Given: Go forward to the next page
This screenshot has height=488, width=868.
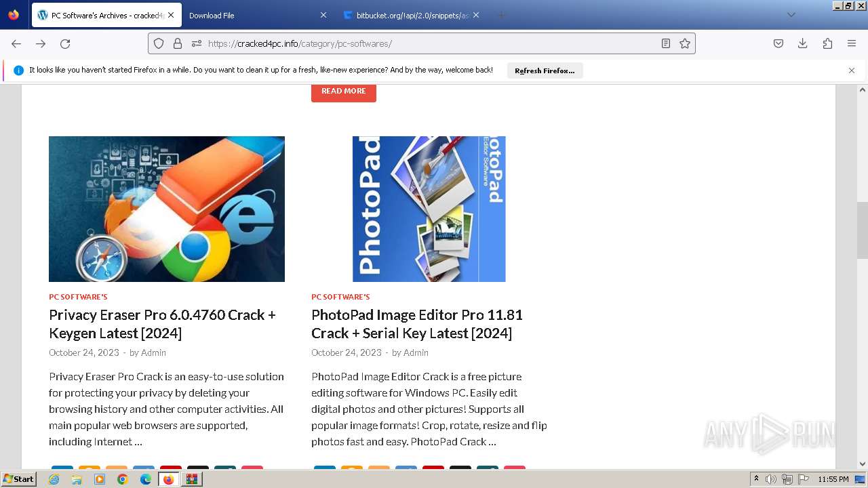Looking at the screenshot, I should pyautogui.click(x=41, y=43).
